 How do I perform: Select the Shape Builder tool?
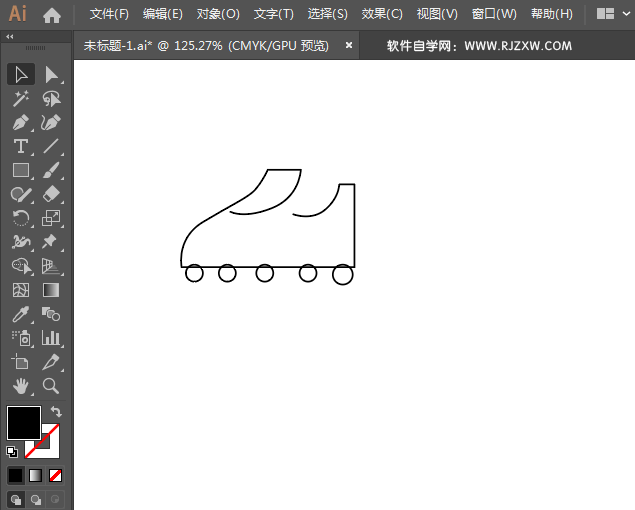(21, 266)
